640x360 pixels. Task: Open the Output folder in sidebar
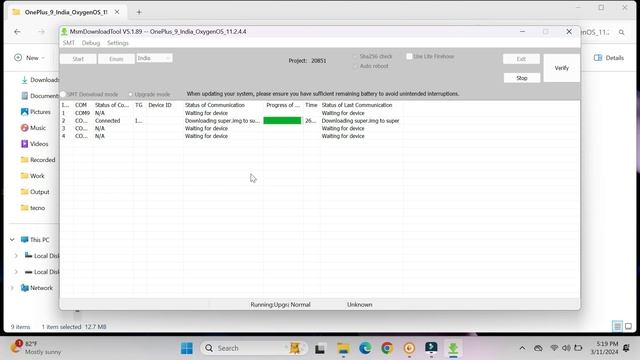pos(35,191)
